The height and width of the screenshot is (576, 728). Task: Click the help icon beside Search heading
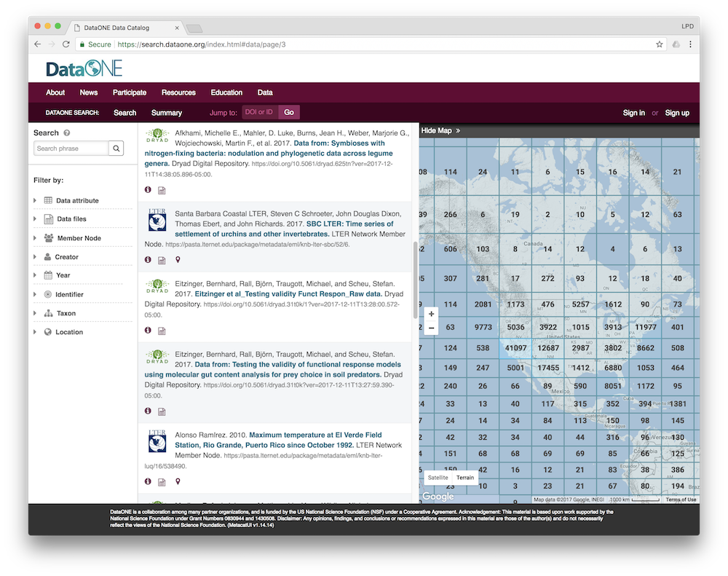point(67,133)
